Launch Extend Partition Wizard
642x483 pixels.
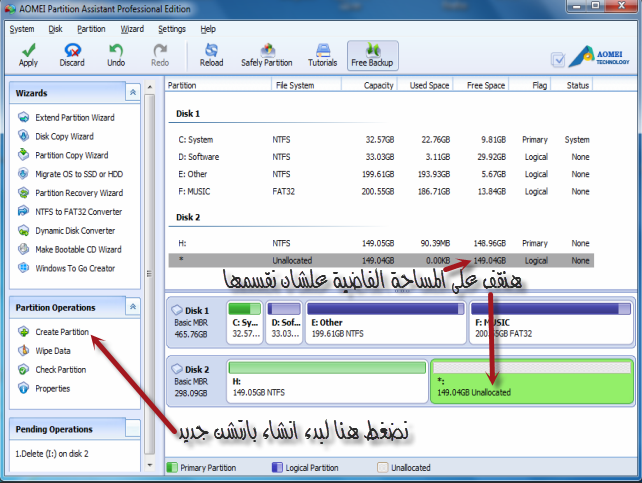point(75,117)
